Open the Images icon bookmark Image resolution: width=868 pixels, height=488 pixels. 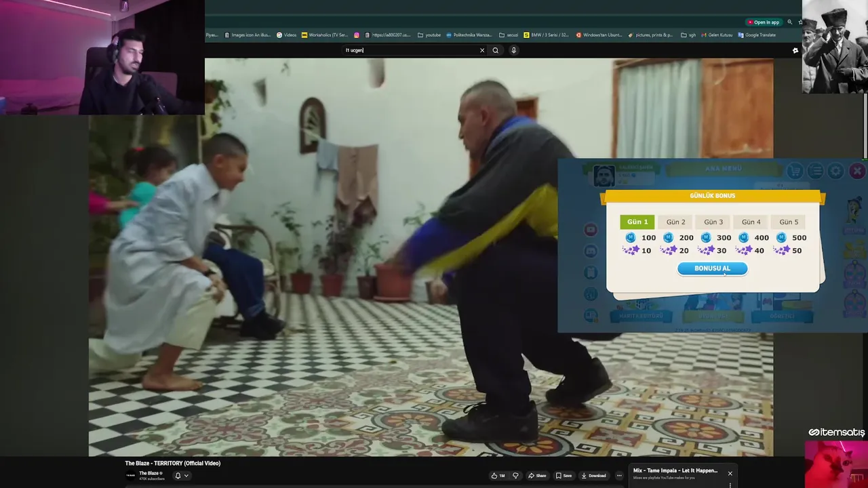pyautogui.click(x=247, y=35)
